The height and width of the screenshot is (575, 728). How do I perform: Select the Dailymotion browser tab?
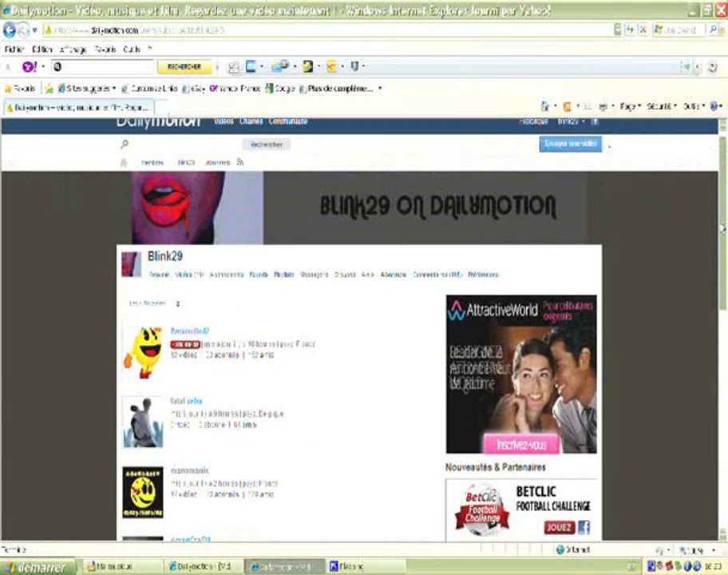click(x=79, y=108)
